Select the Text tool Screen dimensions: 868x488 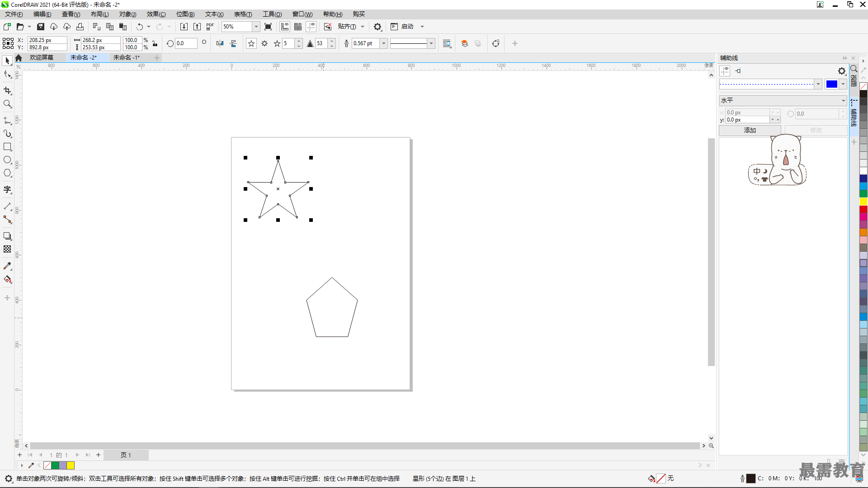click(x=7, y=190)
